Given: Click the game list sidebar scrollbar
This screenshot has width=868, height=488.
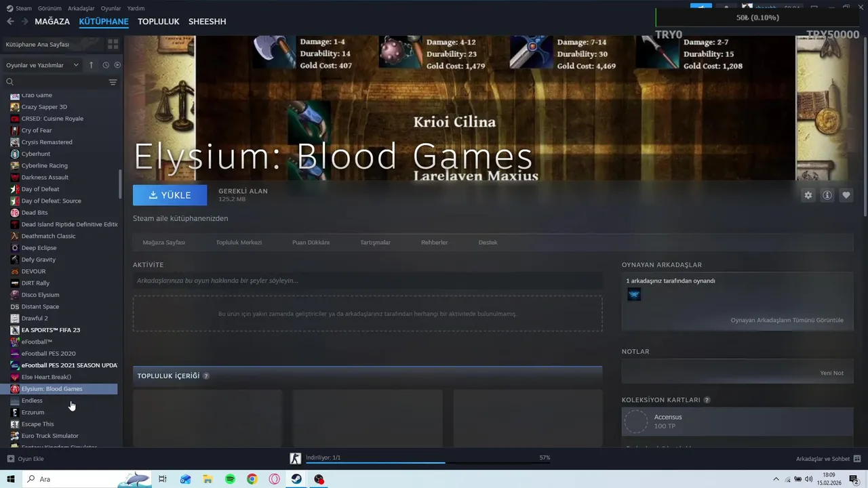Looking at the screenshot, I should pos(120,184).
